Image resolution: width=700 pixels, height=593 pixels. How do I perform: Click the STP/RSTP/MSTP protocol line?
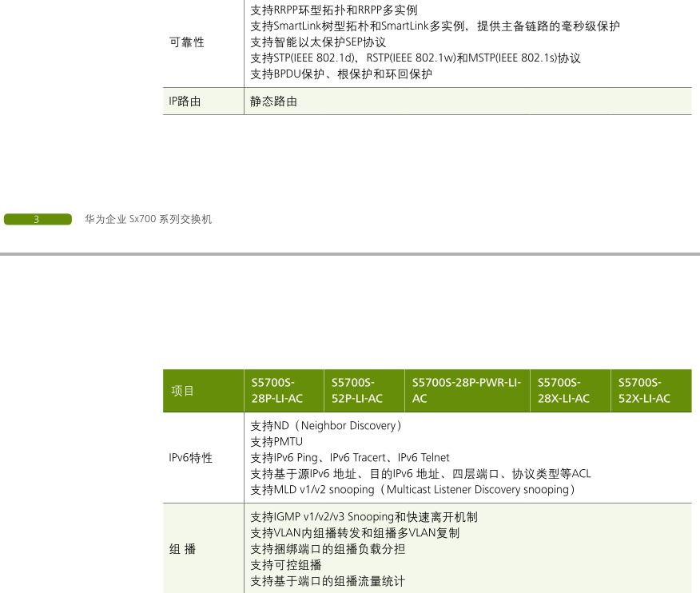(416, 58)
